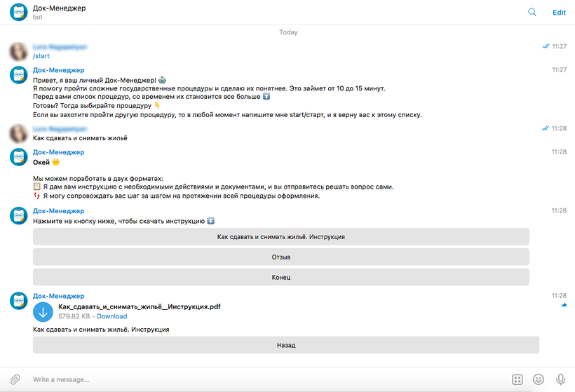Click the read receipt checkmarks at 11:28
575x392 pixels.
pyautogui.click(x=546, y=128)
